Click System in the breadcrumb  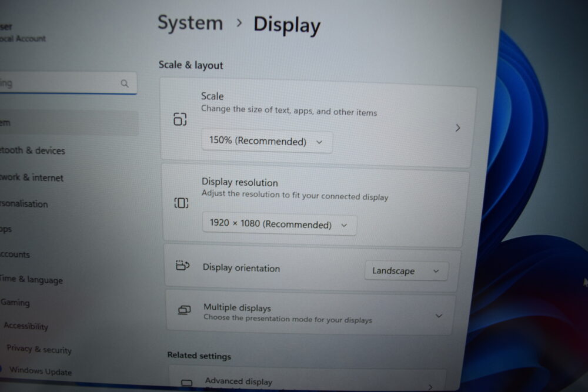(x=190, y=23)
